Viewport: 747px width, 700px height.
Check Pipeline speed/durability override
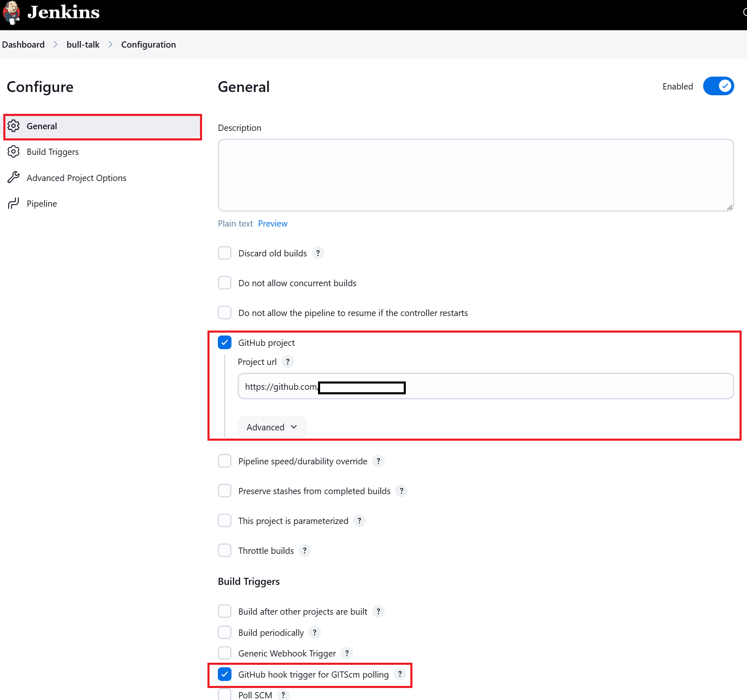[224, 461]
